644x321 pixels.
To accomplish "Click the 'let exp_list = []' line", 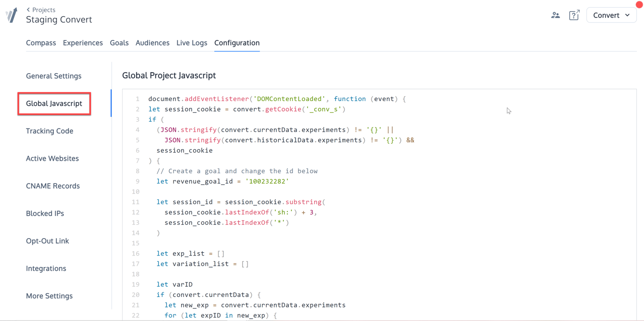I will pos(190,254).
